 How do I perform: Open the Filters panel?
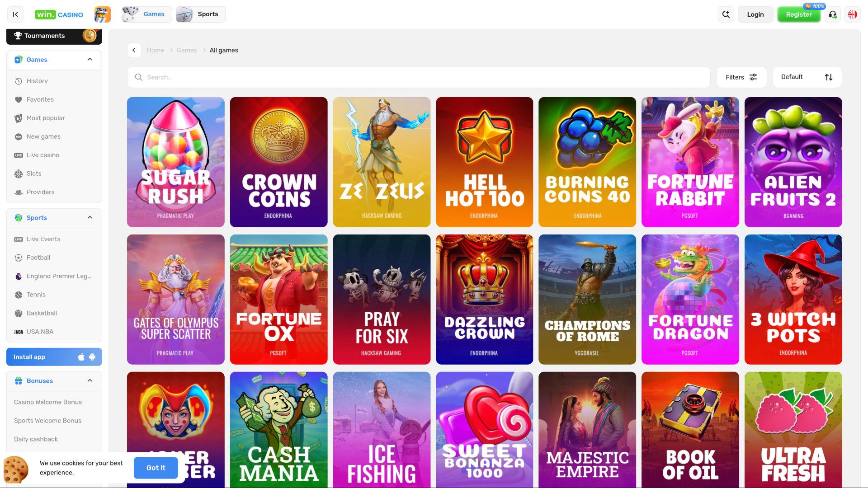tap(741, 77)
